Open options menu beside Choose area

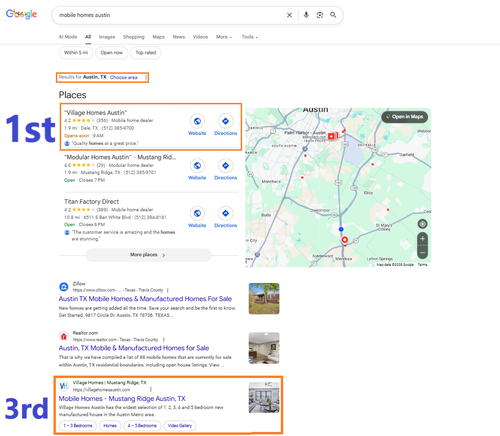pyautogui.click(x=146, y=77)
